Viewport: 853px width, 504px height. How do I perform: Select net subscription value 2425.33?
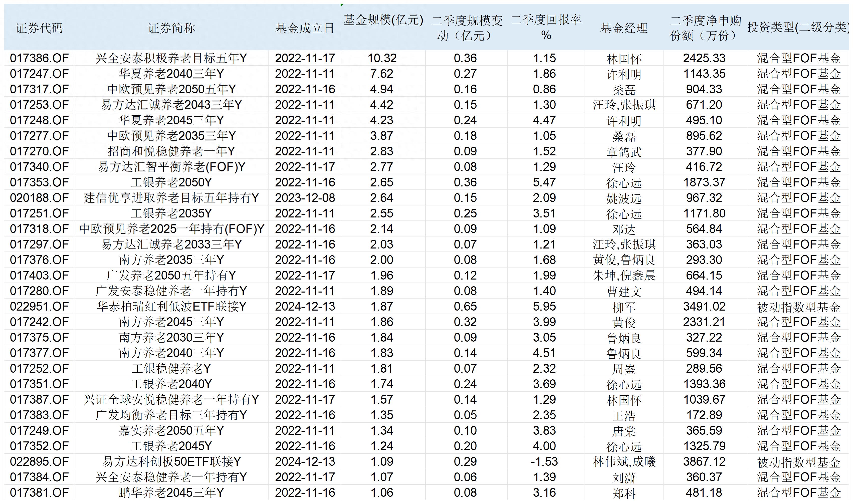point(704,58)
